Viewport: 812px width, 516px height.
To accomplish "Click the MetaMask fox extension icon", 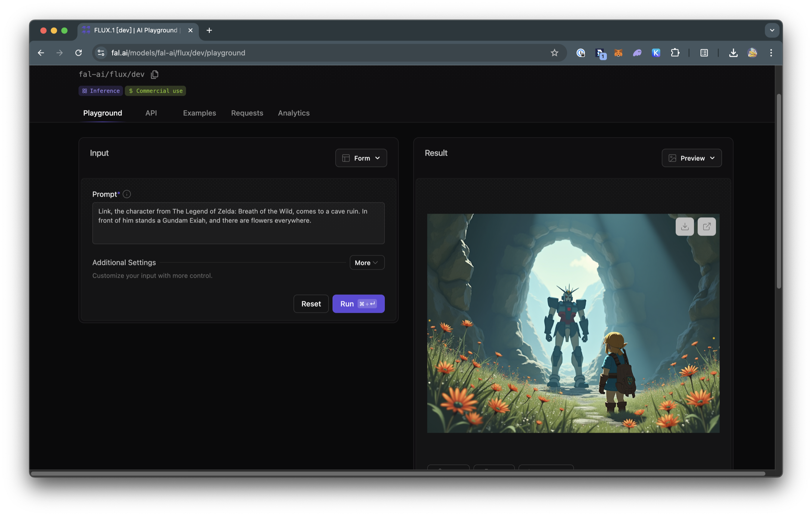I will point(618,53).
